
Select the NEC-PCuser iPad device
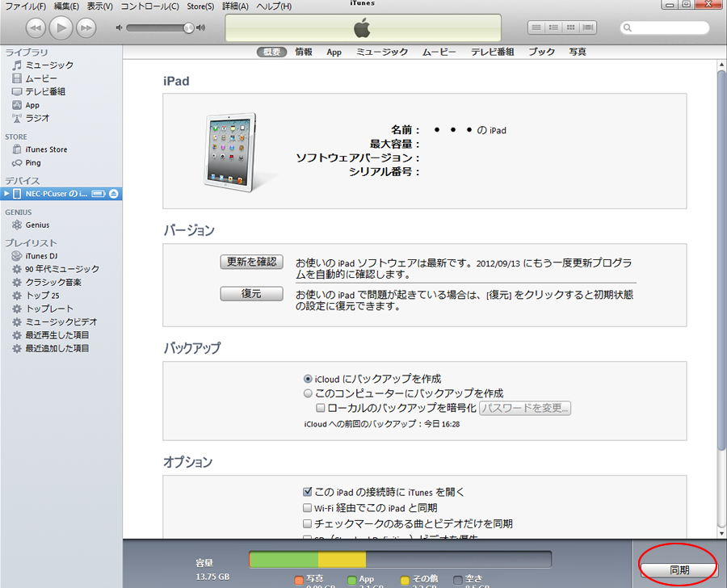click(x=61, y=193)
